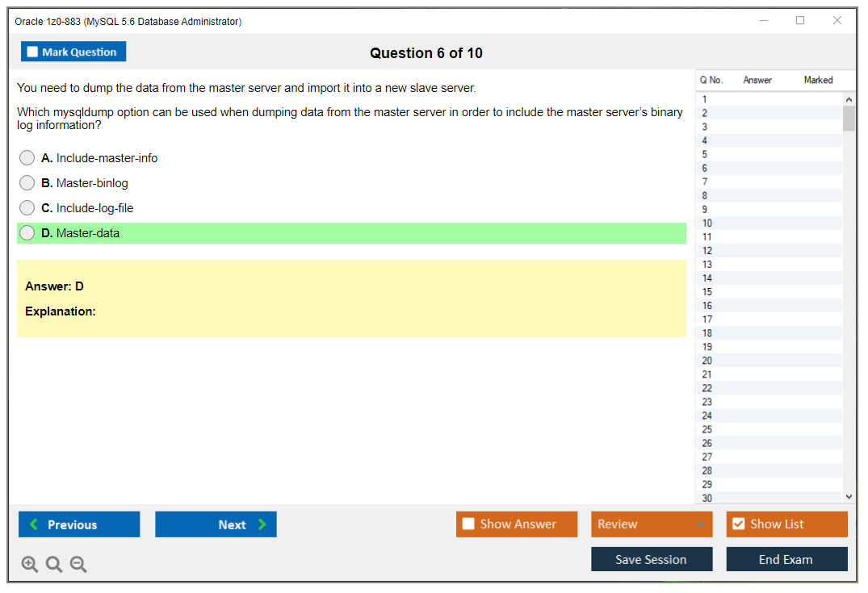The image size is (868, 593).
Task: Select answer option B Master-binlog
Action: pos(27,182)
